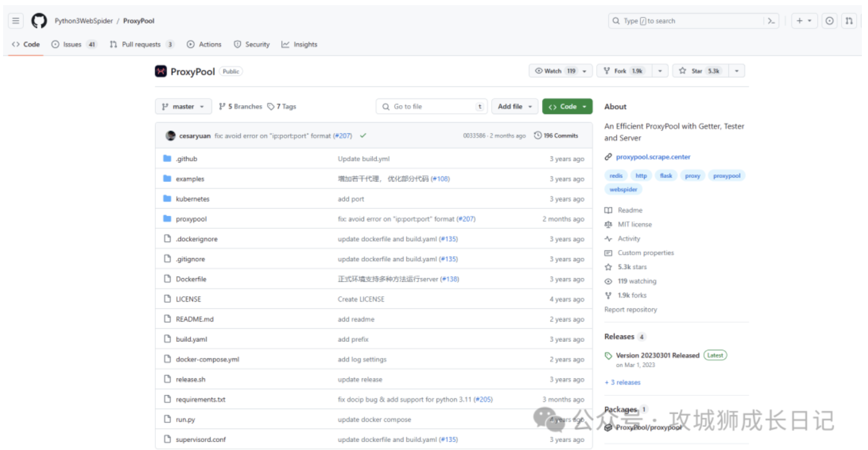
Task: Open the kubernetes folder
Action: 192,199
